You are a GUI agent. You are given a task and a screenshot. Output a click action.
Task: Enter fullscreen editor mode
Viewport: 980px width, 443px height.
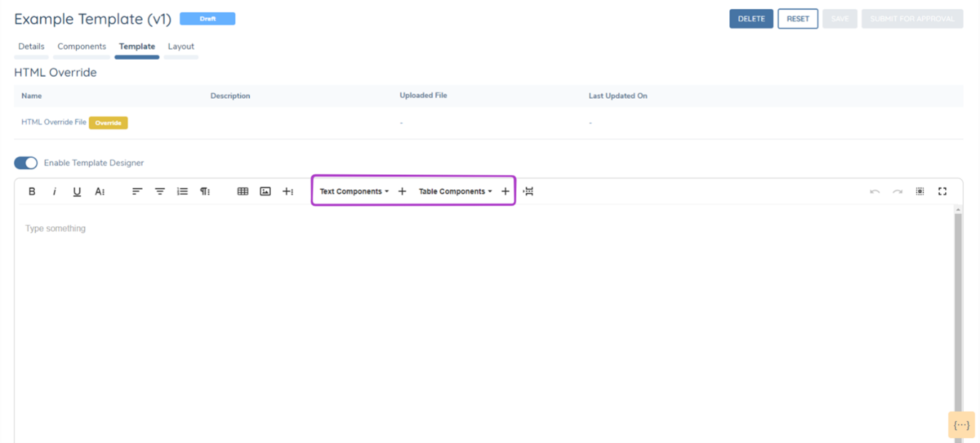(x=942, y=191)
